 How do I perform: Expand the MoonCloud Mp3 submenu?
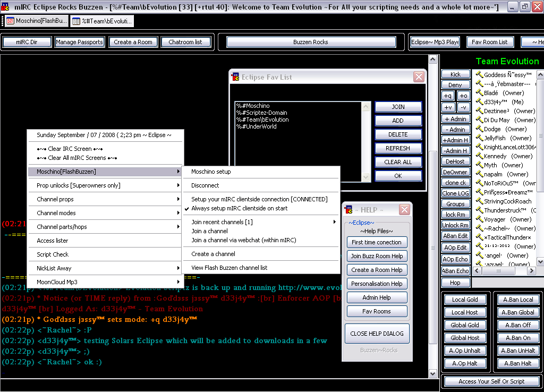pyautogui.click(x=106, y=282)
